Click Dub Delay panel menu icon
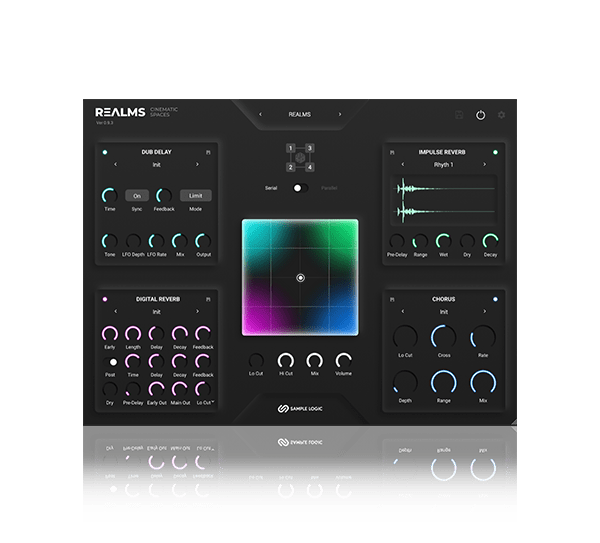Image resolution: width=600 pixels, height=543 pixels. click(x=208, y=152)
